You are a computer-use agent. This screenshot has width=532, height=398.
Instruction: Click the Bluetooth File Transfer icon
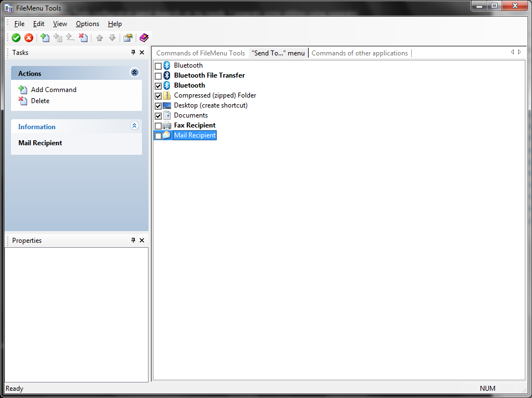[167, 75]
